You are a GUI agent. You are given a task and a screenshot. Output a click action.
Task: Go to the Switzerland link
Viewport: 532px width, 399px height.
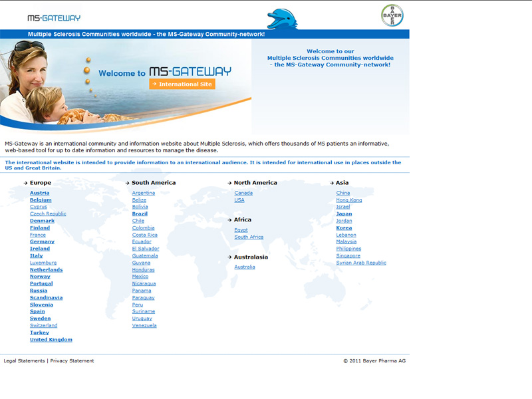pos(43,326)
